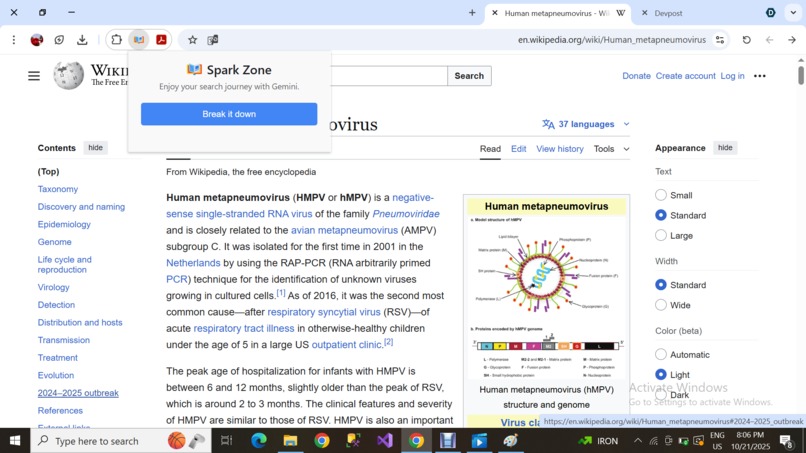Image resolution: width=806 pixels, height=453 pixels.
Task: Open File Explorer from the taskbar
Action: pos(290,441)
